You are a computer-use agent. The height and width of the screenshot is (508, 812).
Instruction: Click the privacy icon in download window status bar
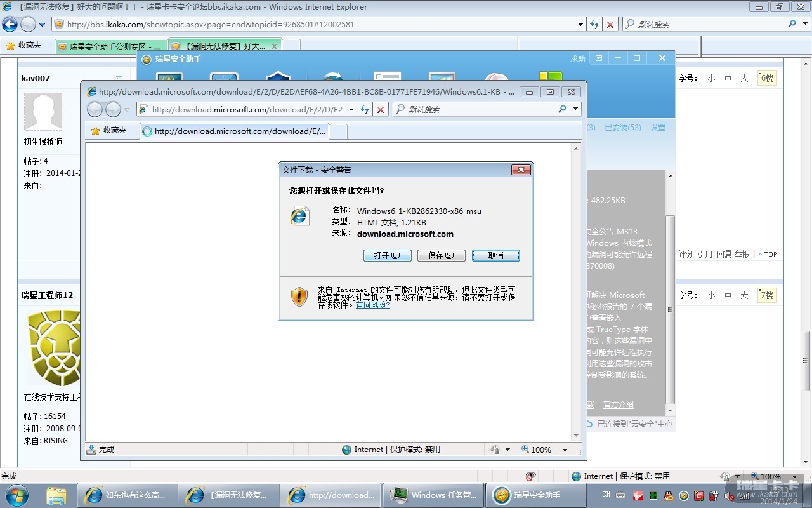point(495,450)
